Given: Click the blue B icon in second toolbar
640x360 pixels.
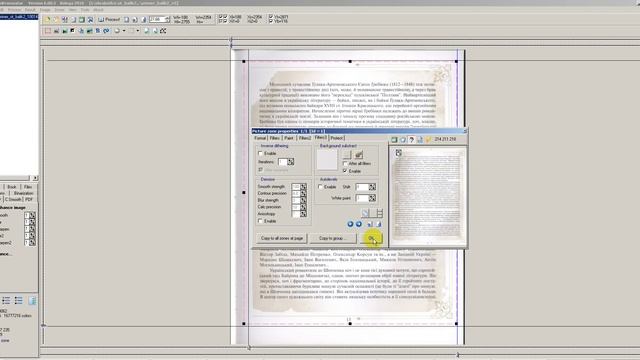Looking at the screenshot, I should [98, 31].
